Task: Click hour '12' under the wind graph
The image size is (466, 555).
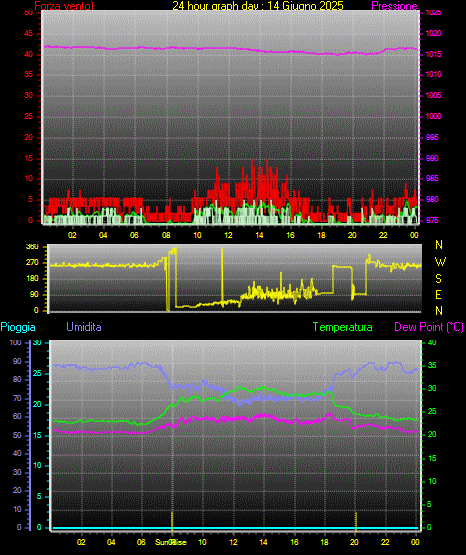Action: [x=228, y=235]
